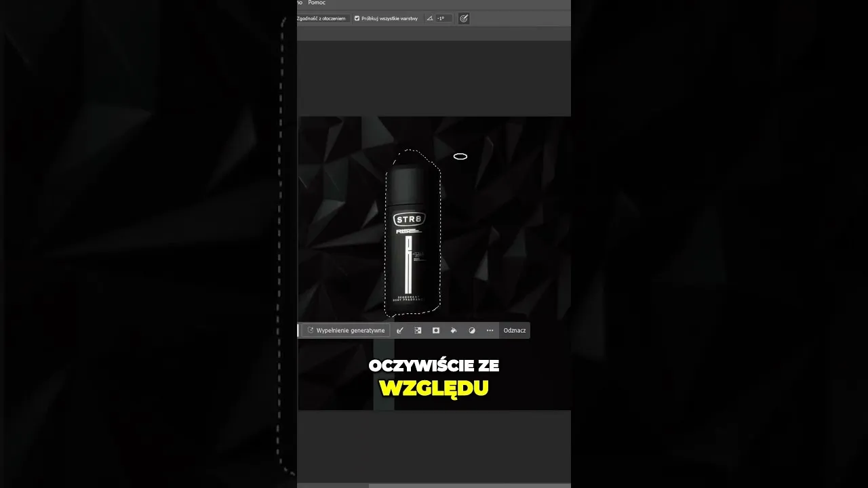The width and height of the screenshot is (868, 488).
Task: Click the fill selection bucket icon
Action: (x=454, y=331)
